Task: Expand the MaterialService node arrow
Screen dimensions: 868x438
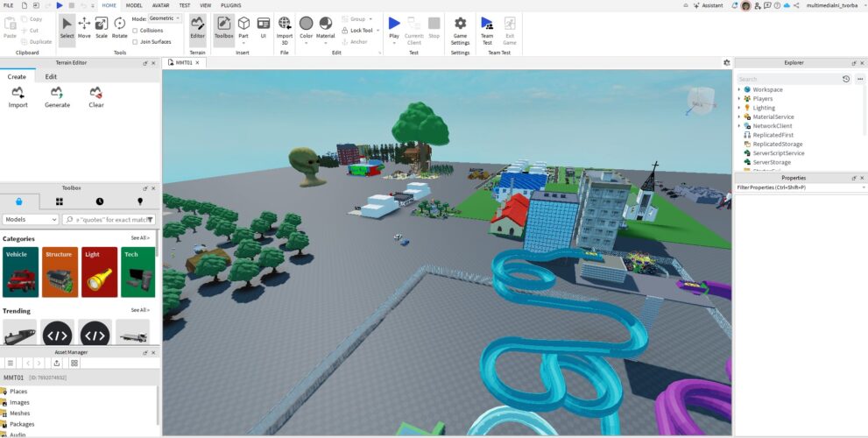Action: pyautogui.click(x=739, y=117)
